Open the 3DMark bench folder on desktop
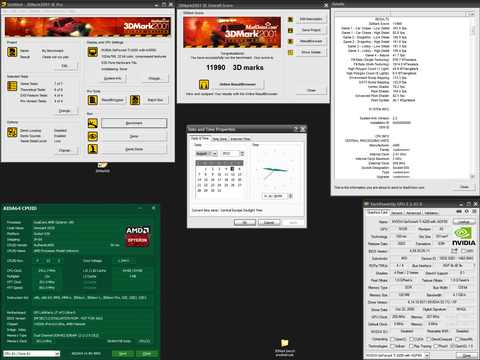The width and height of the screenshot is (480, 360). [285, 348]
